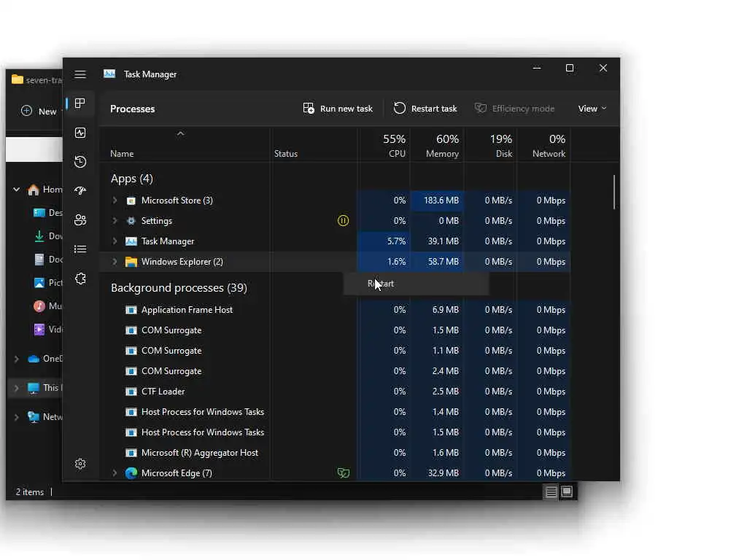747x560 pixels.
Task: Click the seven-tra File Explorer tab title
Action: [44, 80]
